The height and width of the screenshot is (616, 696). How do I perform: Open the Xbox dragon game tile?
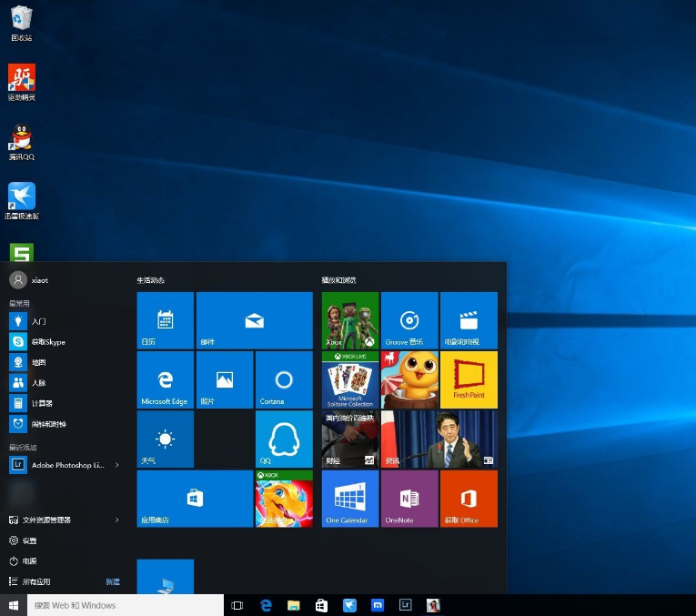[x=284, y=499]
